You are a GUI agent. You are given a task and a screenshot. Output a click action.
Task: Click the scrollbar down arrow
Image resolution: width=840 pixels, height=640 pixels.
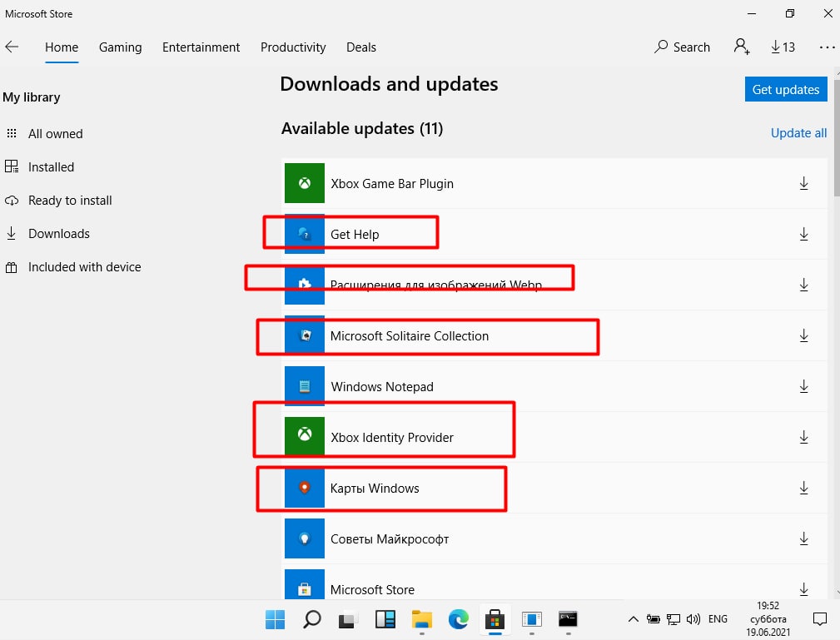pyautogui.click(x=837, y=593)
